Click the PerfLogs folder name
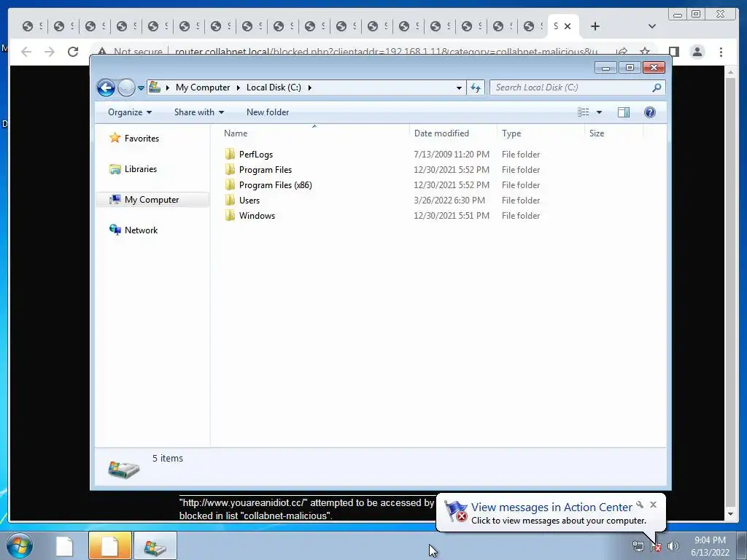The width and height of the screenshot is (747, 560). tap(256, 155)
